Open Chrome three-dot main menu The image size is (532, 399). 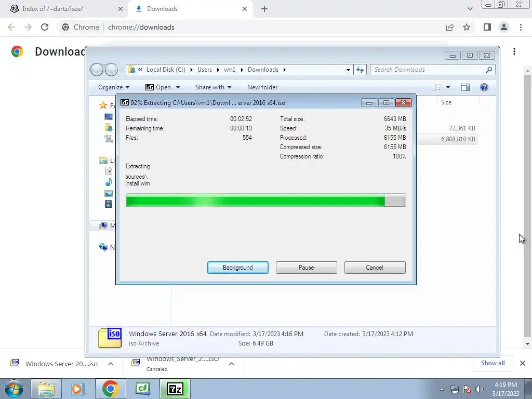click(x=521, y=27)
